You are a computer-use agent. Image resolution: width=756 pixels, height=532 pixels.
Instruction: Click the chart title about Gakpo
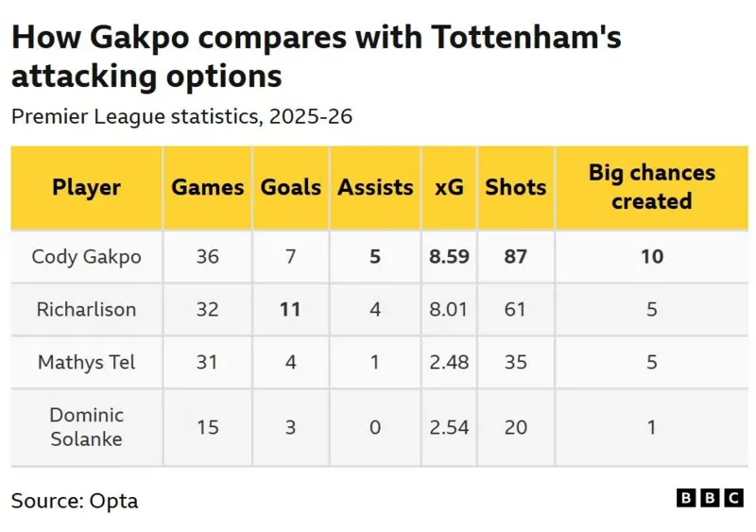click(316, 56)
